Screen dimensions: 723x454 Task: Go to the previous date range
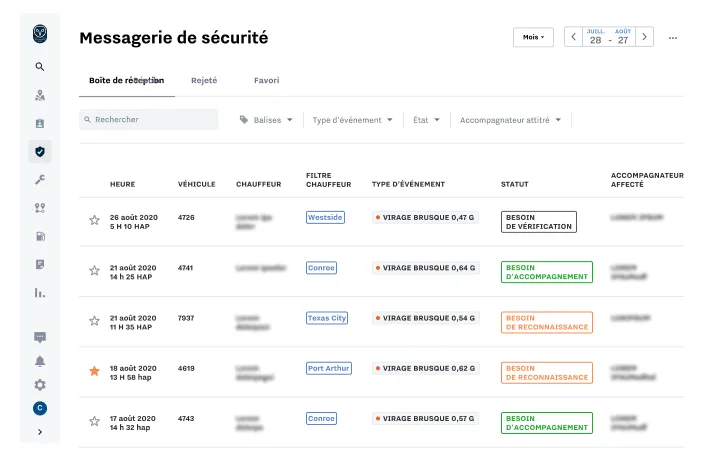click(574, 37)
